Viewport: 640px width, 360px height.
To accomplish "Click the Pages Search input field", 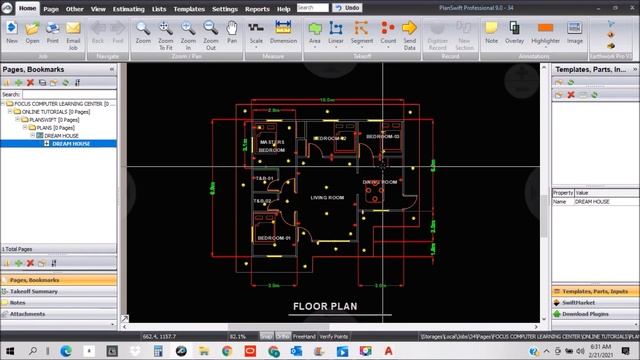I will point(69,94).
